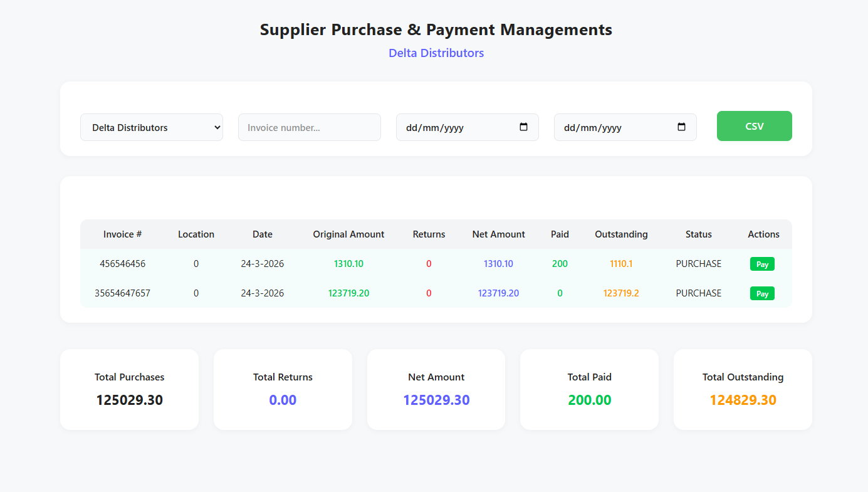Click the Supplier Purchase & Payment Managements heading
Screen dimensions: 868x492
tap(436, 29)
